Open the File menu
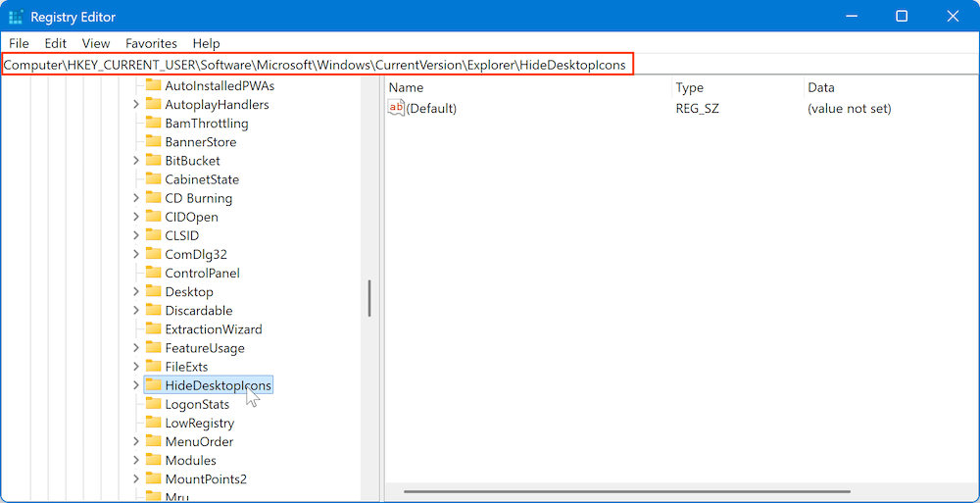The width and height of the screenshot is (980, 503). coord(19,43)
